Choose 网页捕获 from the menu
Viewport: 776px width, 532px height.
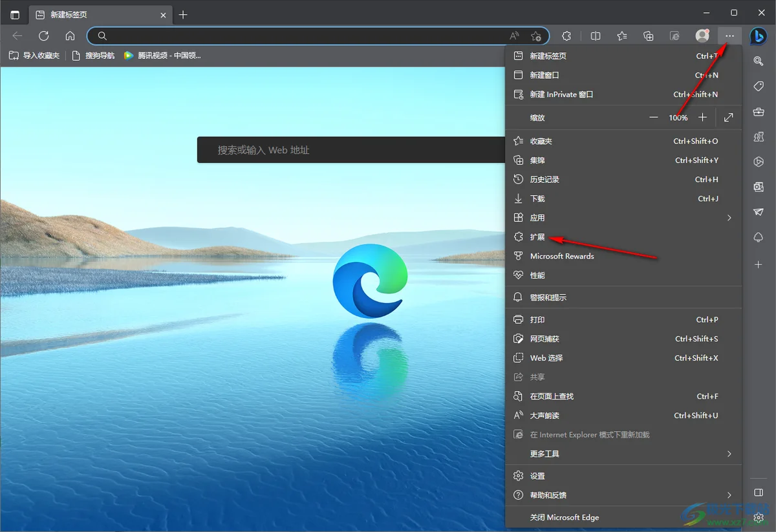(623, 339)
